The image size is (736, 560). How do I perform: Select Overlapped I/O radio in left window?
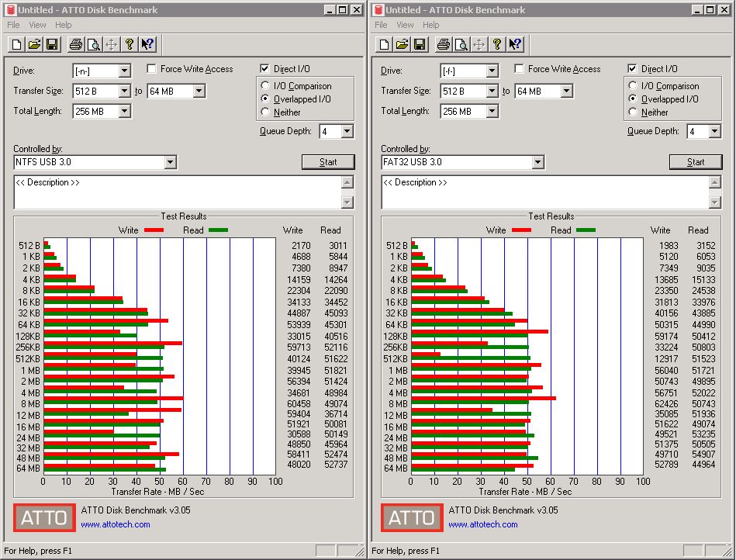click(265, 99)
